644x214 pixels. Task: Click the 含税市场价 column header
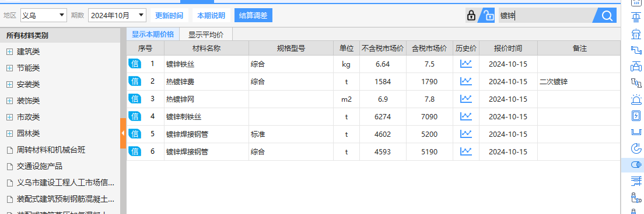point(429,48)
